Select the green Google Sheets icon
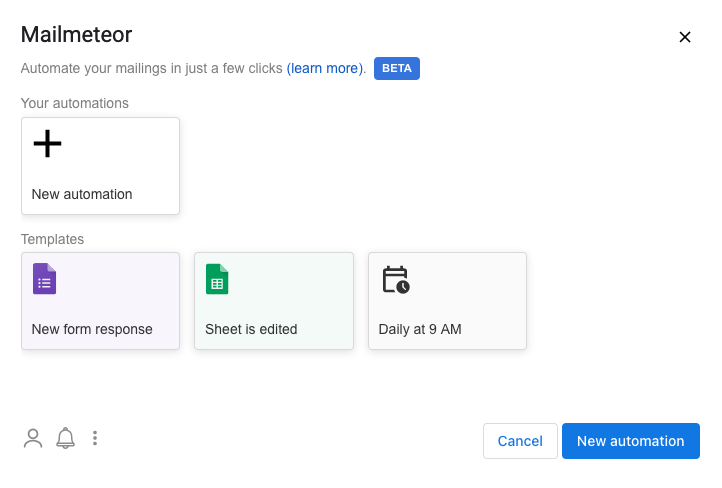 click(x=217, y=279)
